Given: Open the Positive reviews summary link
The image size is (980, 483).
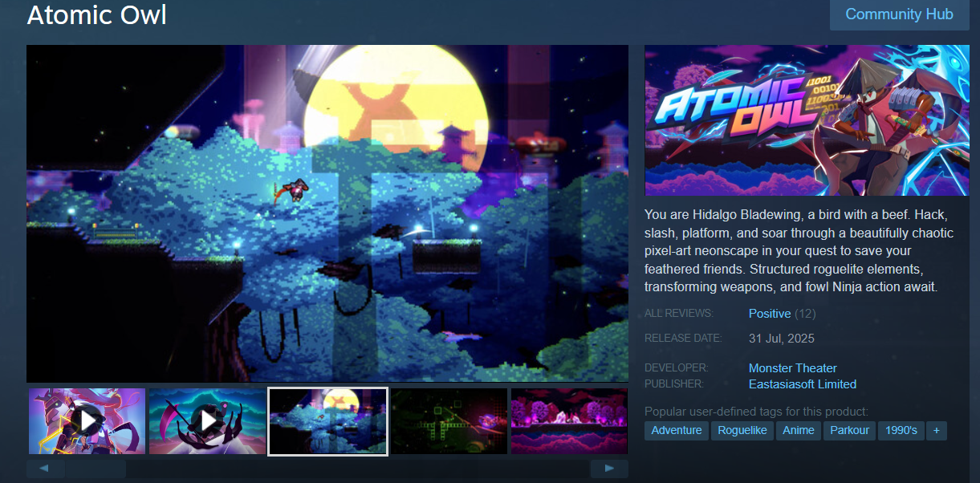Looking at the screenshot, I should [x=770, y=314].
